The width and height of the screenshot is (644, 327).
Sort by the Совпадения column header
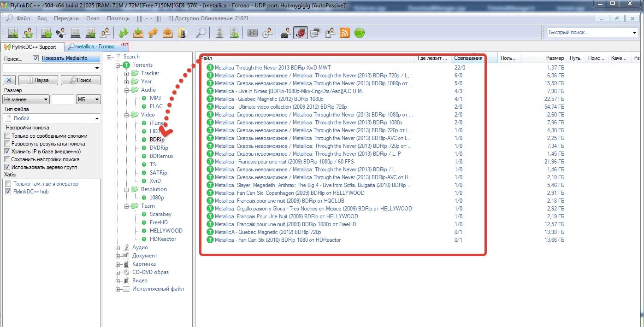[x=468, y=58]
